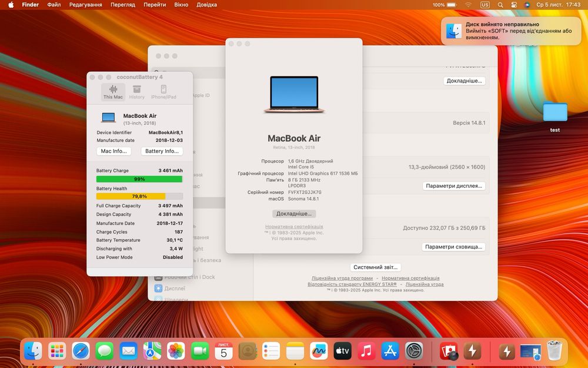
Task: Click the top Докладніше... button in System Settings
Action: (x=465, y=81)
